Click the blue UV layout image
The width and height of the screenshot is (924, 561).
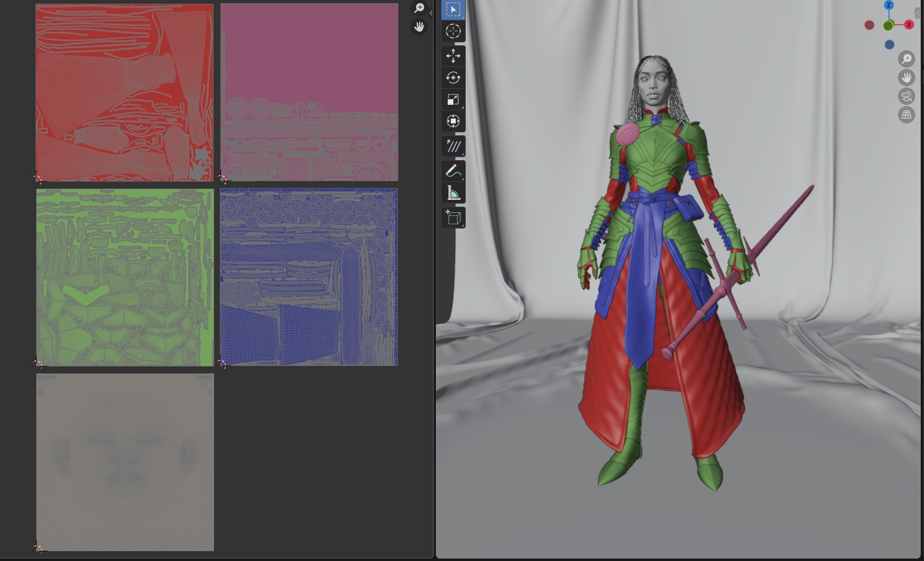click(x=309, y=277)
